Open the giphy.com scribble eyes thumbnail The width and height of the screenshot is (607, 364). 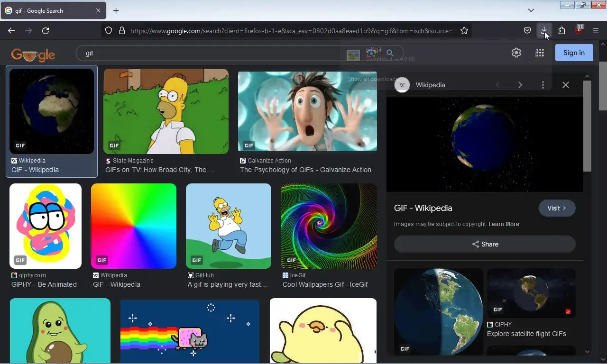46,226
